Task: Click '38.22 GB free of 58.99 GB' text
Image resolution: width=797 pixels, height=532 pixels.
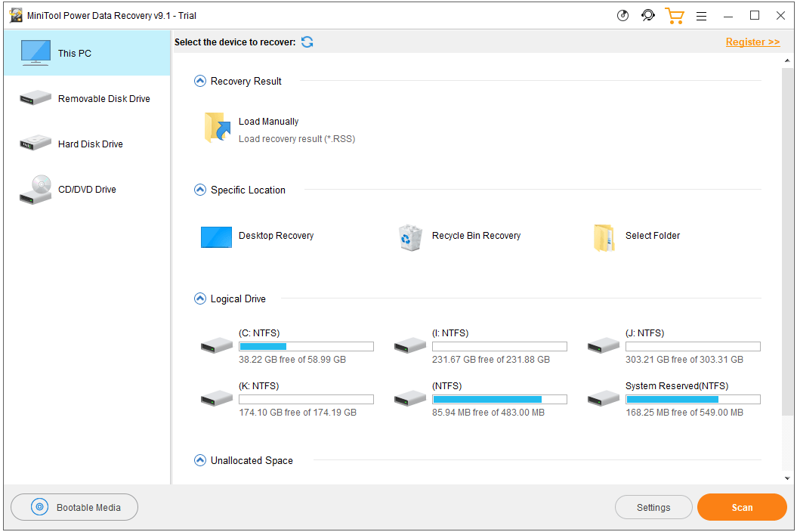Action: (292, 360)
